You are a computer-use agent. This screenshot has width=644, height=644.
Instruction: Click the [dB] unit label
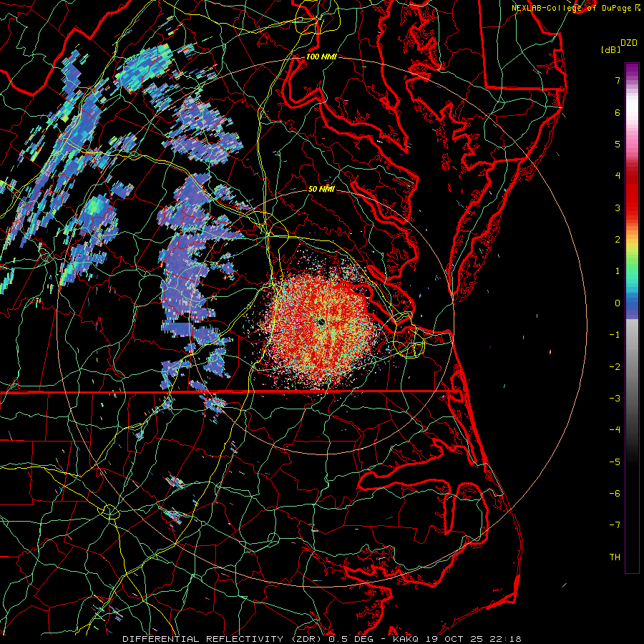pyautogui.click(x=611, y=49)
